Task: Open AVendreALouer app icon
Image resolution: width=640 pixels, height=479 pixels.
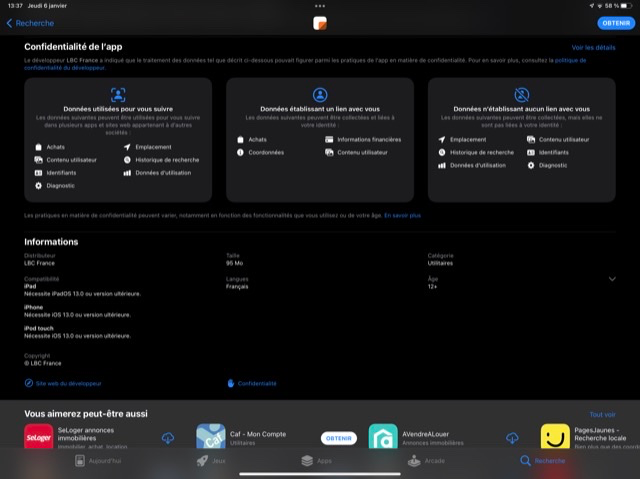Action: click(x=383, y=438)
